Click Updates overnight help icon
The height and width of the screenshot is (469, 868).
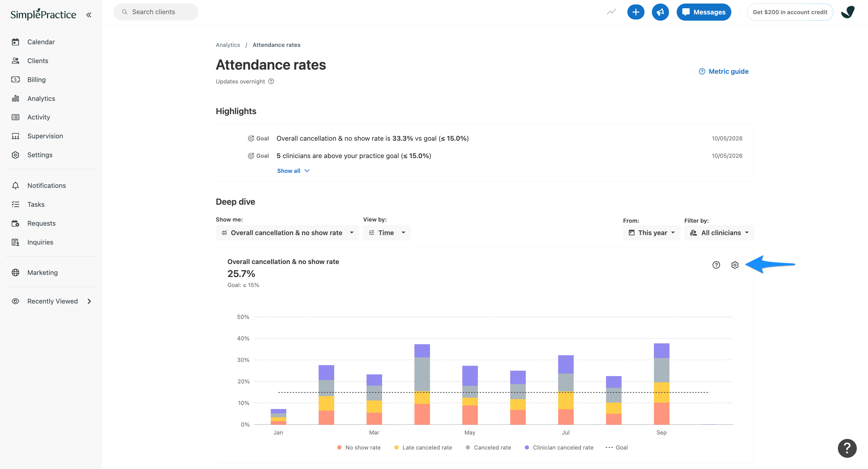(x=271, y=81)
